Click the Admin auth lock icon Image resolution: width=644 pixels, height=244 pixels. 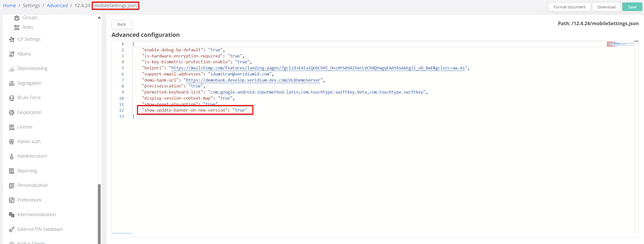[x=12, y=142]
